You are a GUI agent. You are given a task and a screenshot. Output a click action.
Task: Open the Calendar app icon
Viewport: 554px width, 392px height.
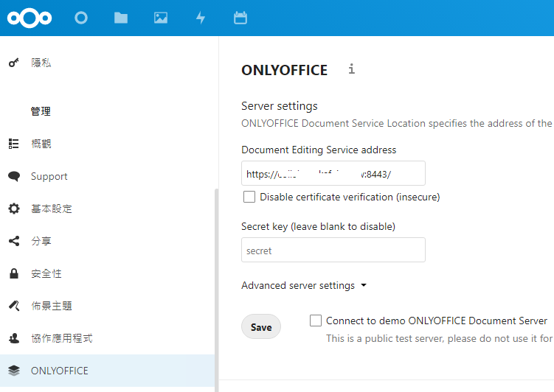pos(240,18)
